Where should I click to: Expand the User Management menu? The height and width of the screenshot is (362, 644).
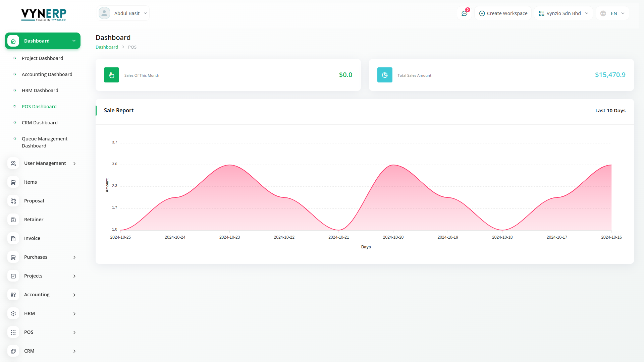[45, 163]
